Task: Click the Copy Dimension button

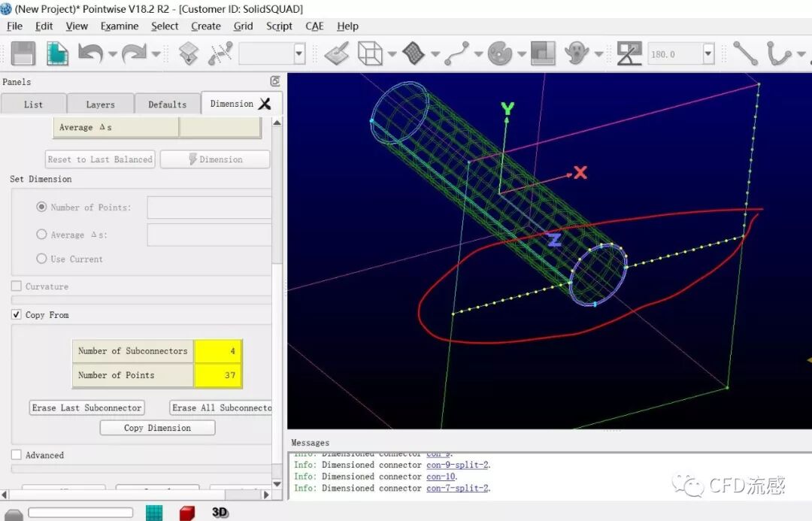Action: (x=157, y=428)
